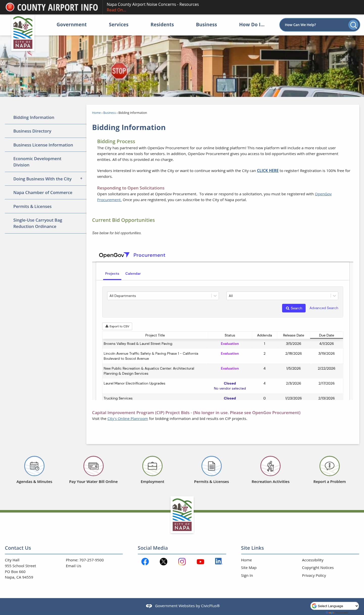This screenshot has width=364, height=615.
Task: Visit the Facebook page icon
Action: (145, 562)
